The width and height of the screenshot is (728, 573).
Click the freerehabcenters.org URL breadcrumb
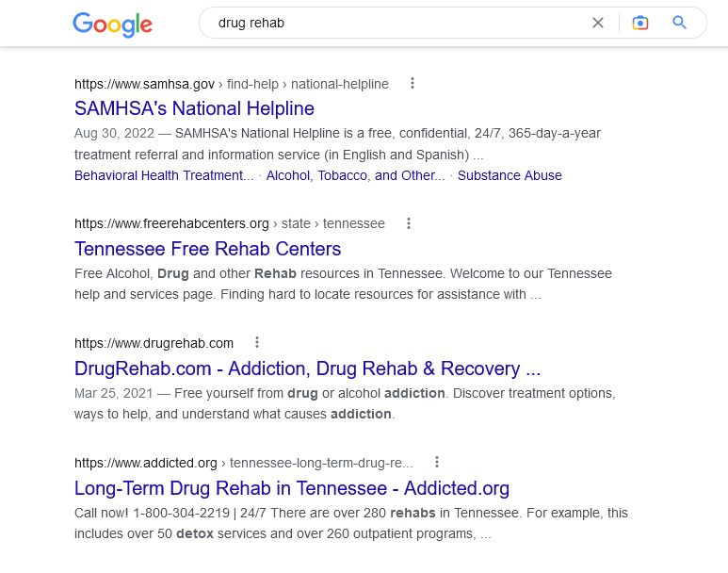coord(230,223)
